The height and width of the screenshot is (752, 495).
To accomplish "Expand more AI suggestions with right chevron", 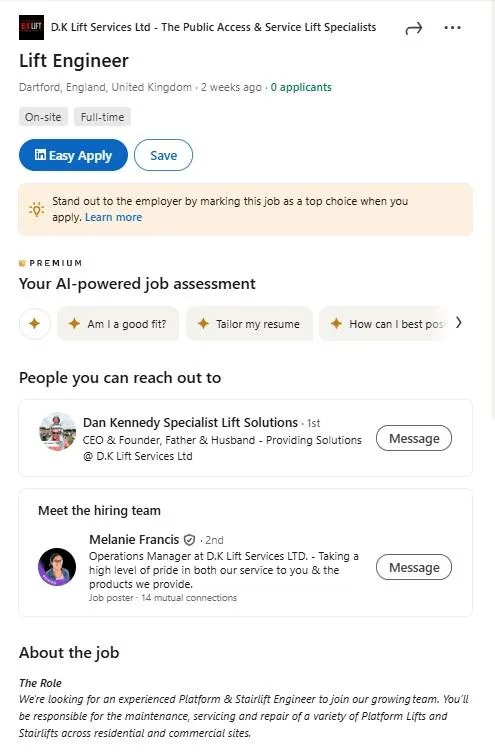I will pyautogui.click(x=459, y=323).
